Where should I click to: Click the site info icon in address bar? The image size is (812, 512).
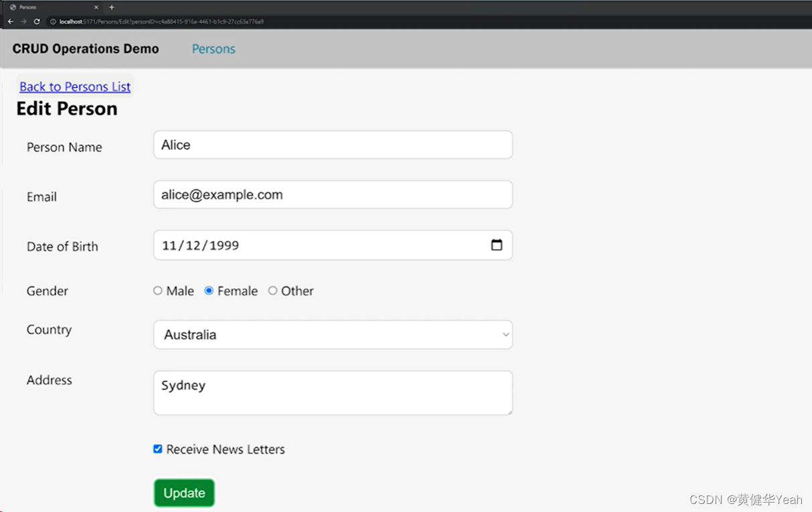pyautogui.click(x=53, y=21)
